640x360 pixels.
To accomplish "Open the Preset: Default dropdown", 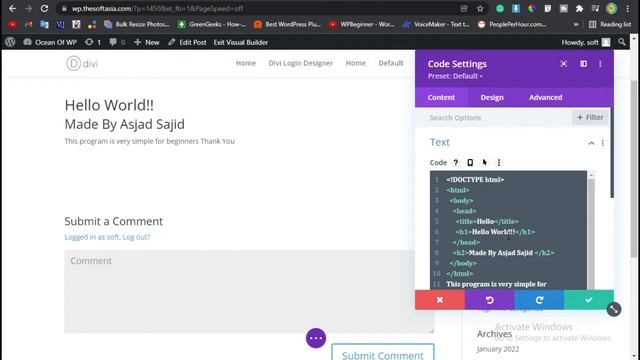I will (455, 76).
